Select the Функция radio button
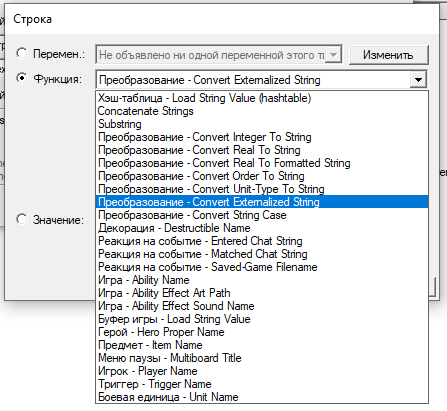447x411 pixels. 22,78
